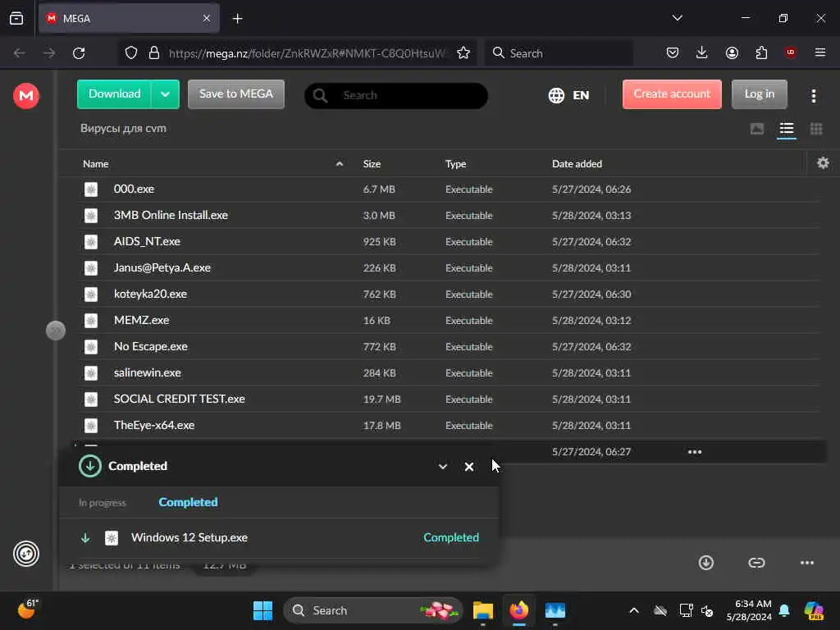Viewport: 840px width, 630px height.
Task: Open bottom bar more options dots
Action: pyautogui.click(x=807, y=563)
